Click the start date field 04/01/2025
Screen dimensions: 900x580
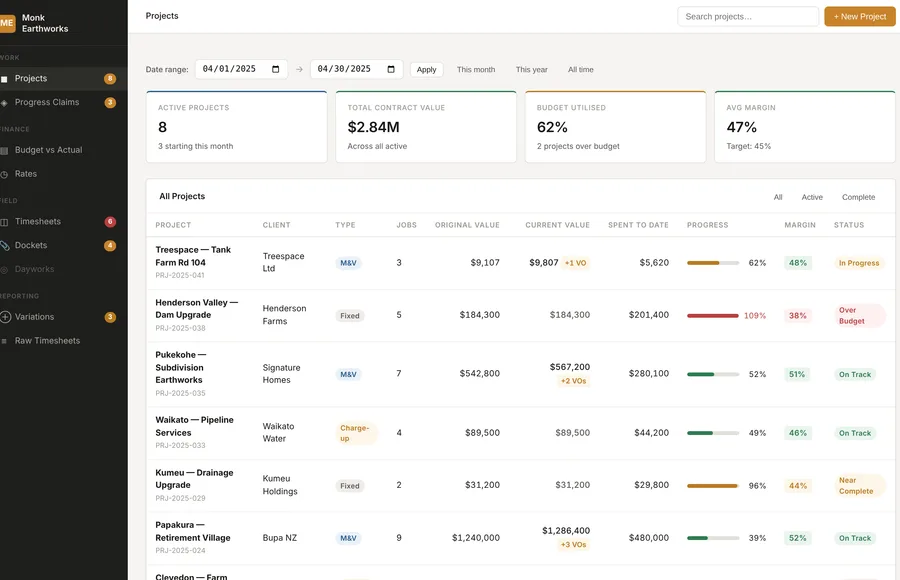point(241,69)
